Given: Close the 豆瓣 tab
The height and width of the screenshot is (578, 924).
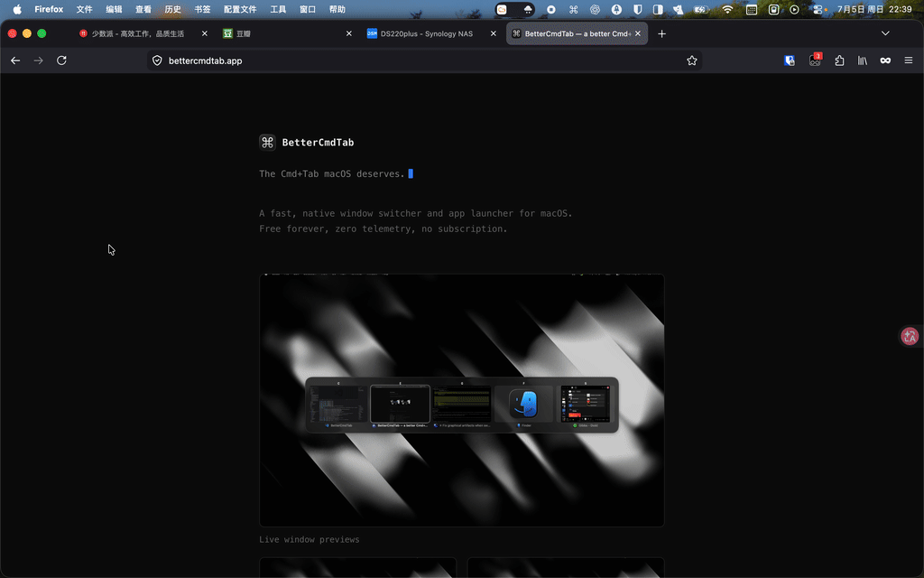Looking at the screenshot, I should 349,33.
